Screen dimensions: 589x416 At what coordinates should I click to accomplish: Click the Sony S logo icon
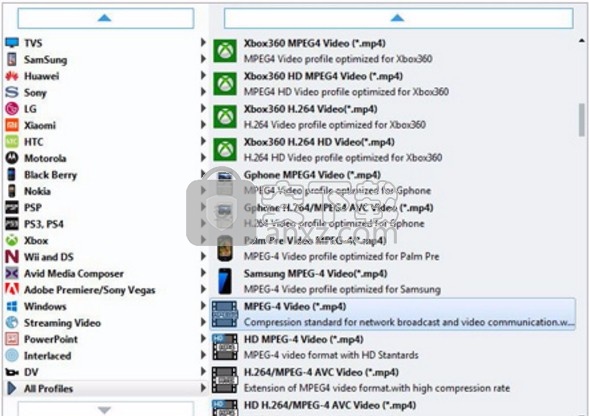point(12,92)
